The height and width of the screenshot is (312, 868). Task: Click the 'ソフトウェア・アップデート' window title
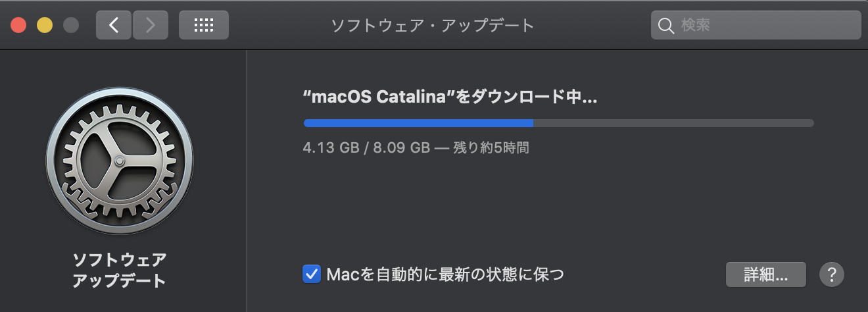(x=432, y=26)
